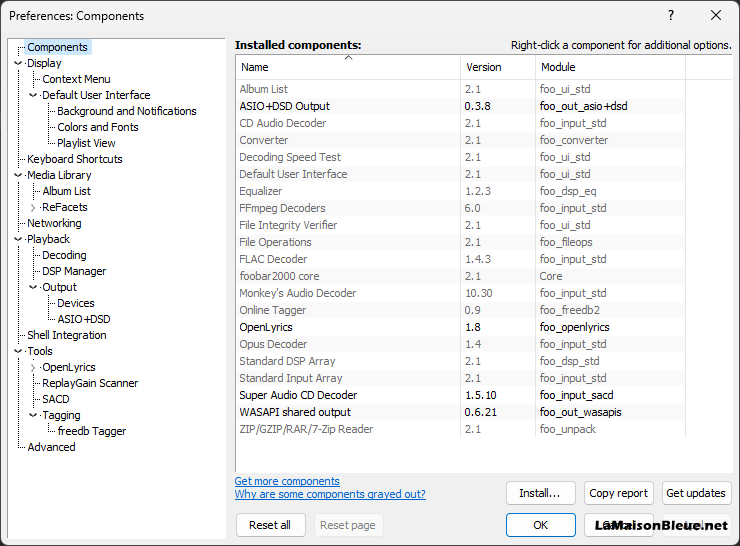This screenshot has width=740, height=546.
Task: Collapse the Display tree node
Action: point(18,63)
